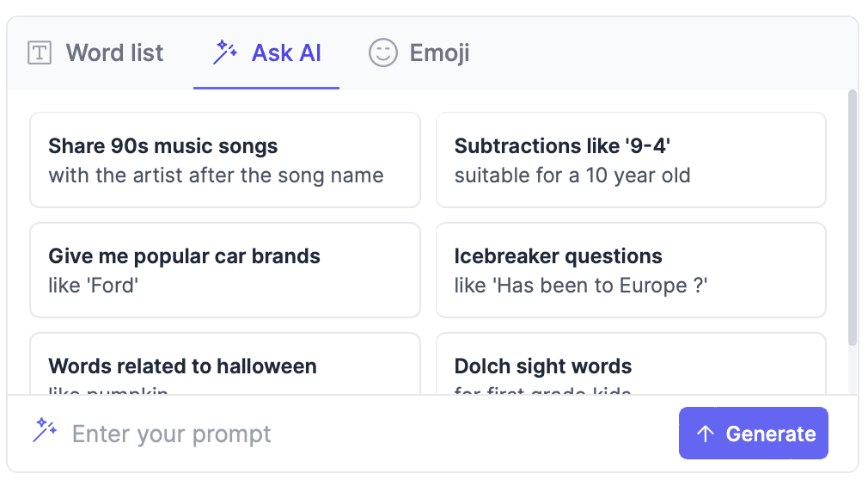868x480 pixels.
Task: Click the Emoji smiley face icon
Action: click(x=383, y=53)
